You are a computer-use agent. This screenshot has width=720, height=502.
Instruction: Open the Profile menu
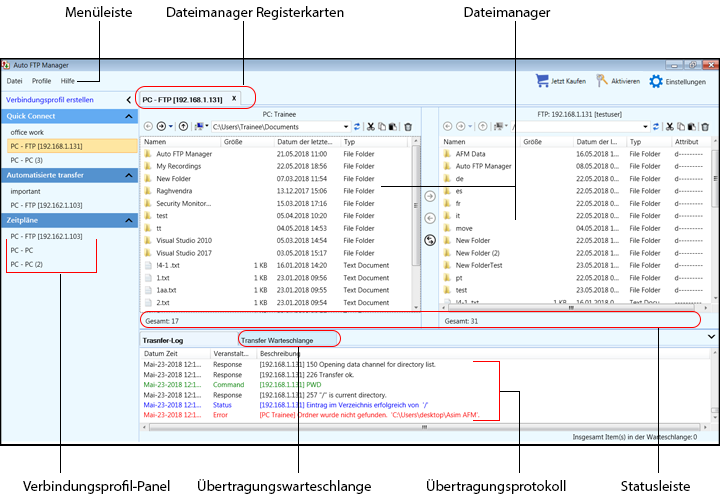pos(41,80)
